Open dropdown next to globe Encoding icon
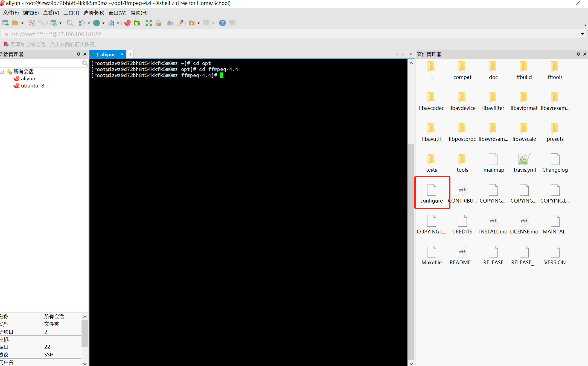Screen dimensions: 588x366 103,23
